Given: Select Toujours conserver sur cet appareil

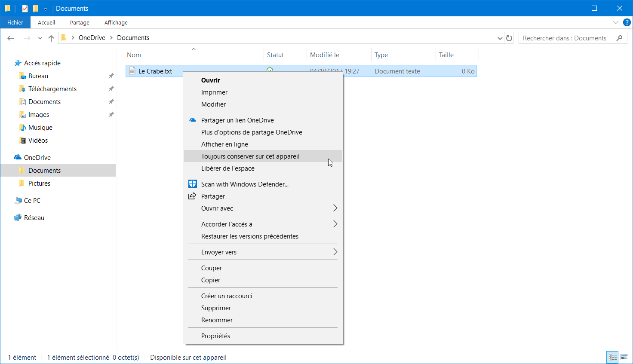Looking at the screenshot, I should point(263,156).
